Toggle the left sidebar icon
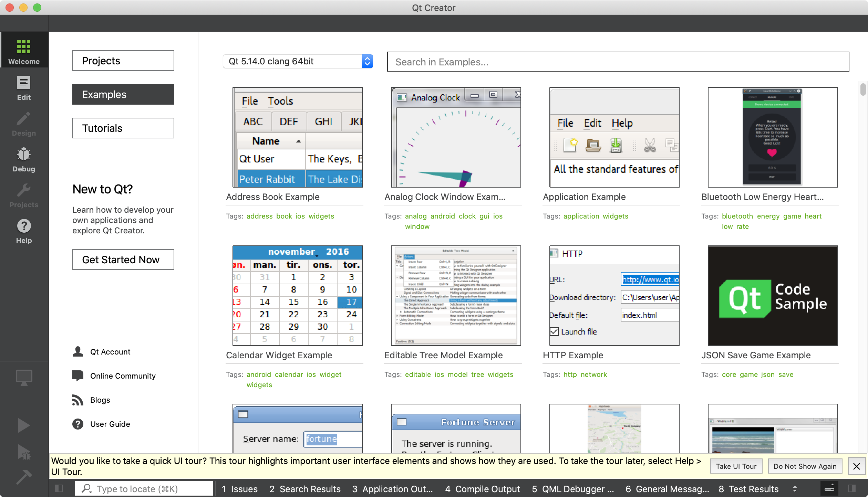The image size is (868, 497). coord(59,488)
